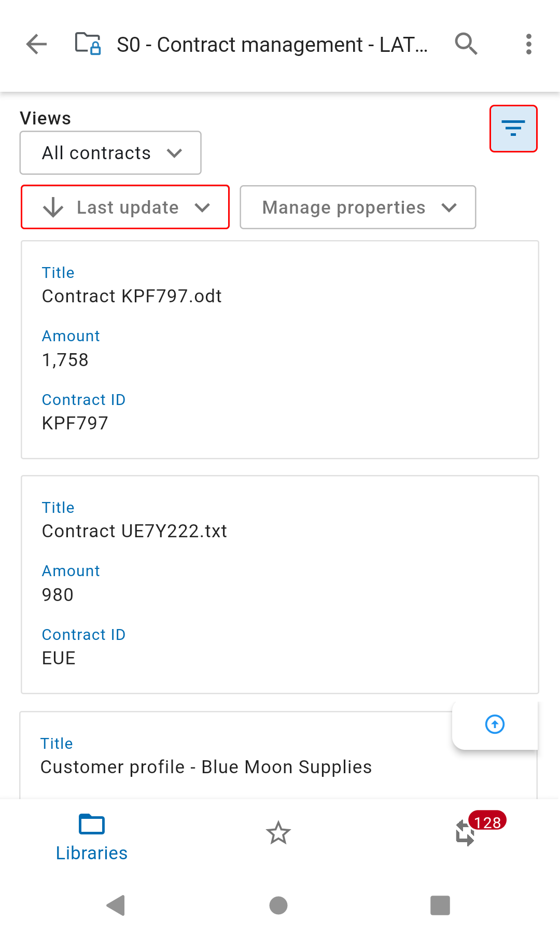Open the favorites star tab
This screenshot has height=935, width=560.
click(x=278, y=833)
